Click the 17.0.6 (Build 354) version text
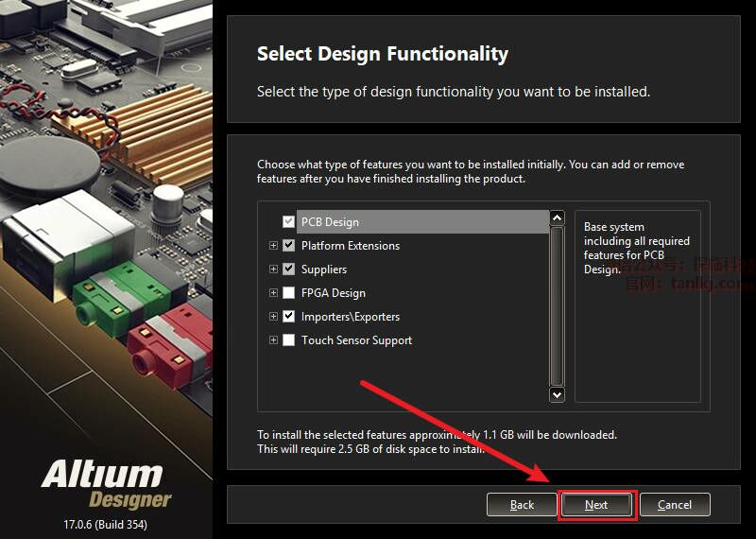 [106, 524]
